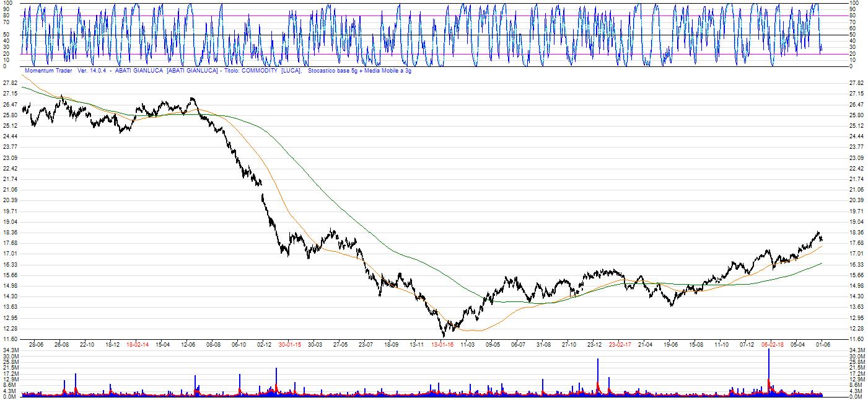Select the 15-04 date label
The height and width of the screenshot is (400, 868).
point(163,344)
